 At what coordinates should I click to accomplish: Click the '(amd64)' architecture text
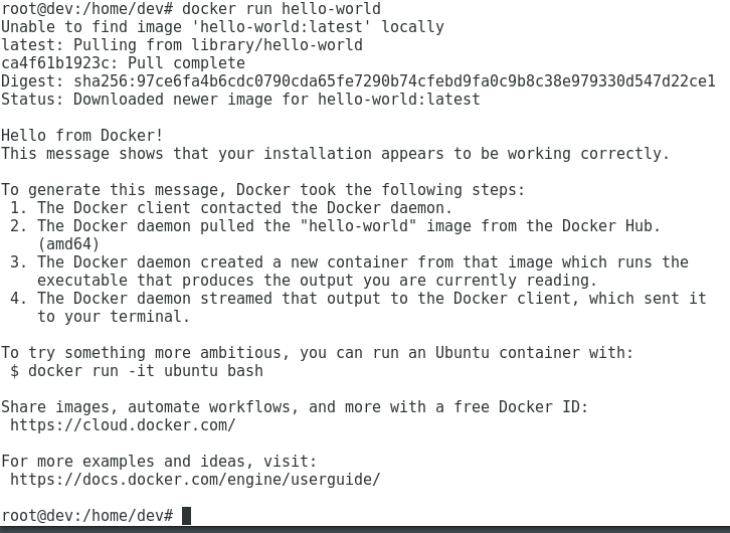coord(69,244)
